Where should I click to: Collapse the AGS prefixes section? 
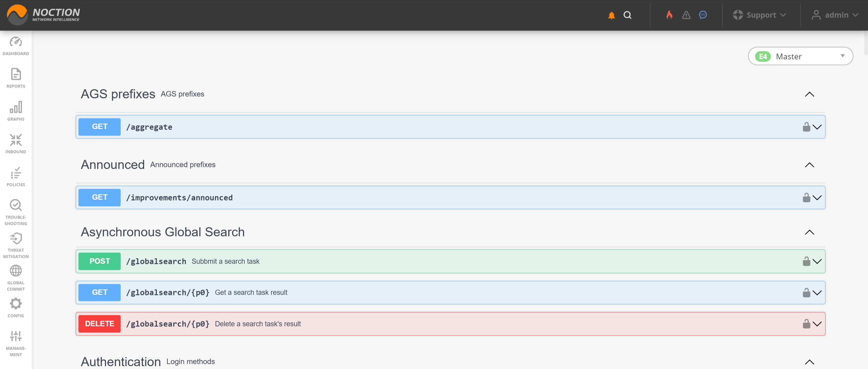tap(809, 94)
